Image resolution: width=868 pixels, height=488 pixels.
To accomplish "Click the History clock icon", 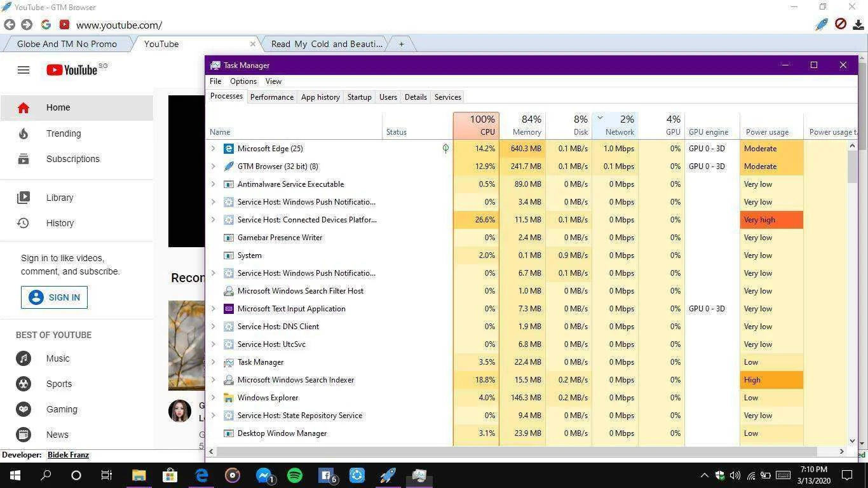I will coord(24,223).
